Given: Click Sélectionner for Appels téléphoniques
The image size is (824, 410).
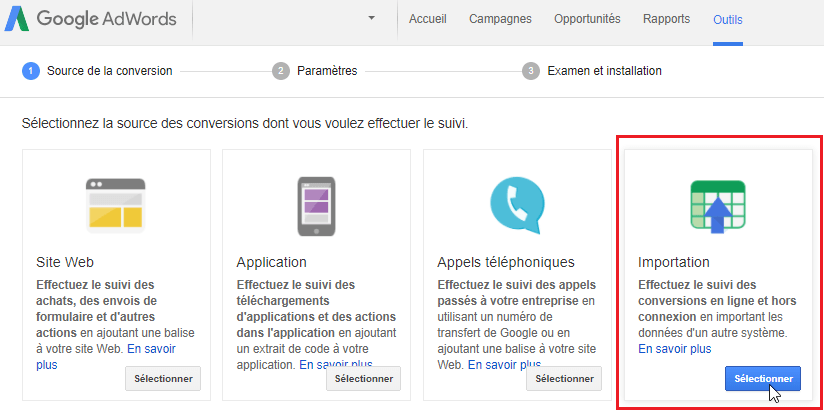Looking at the screenshot, I should tap(564, 378).
